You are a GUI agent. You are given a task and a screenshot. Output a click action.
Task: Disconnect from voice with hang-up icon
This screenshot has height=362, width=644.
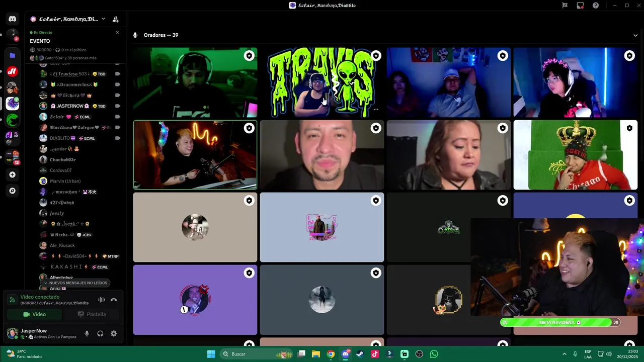coord(114,300)
